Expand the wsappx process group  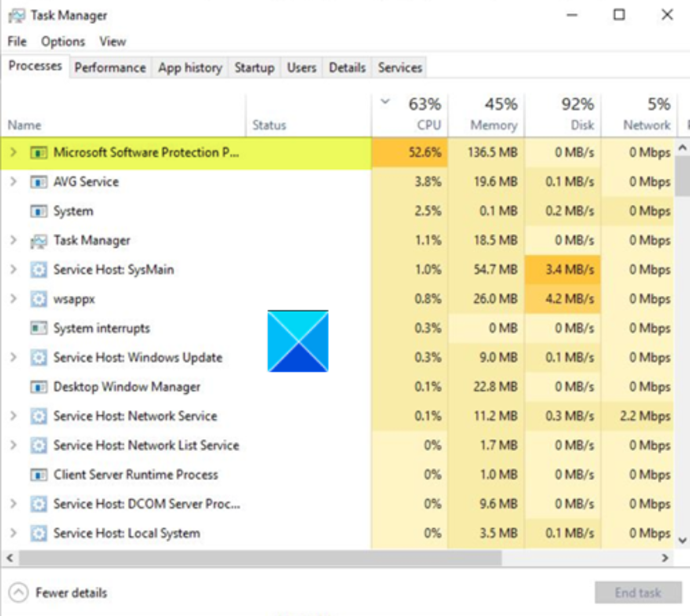[13, 299]
